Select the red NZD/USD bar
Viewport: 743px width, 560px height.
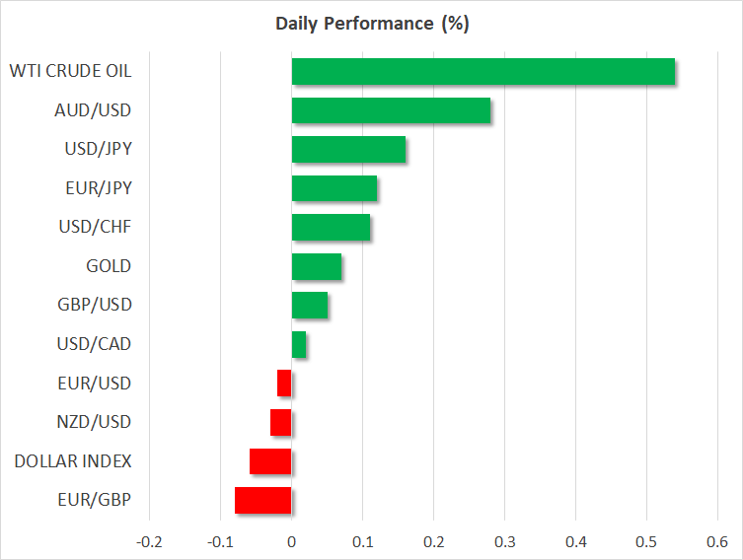click(x=281, y=422)
